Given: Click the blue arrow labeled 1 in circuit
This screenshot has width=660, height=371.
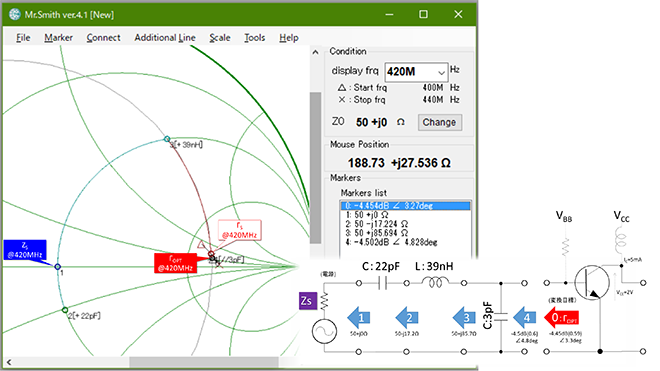Looking at the screenshot, I should point(358,318).
